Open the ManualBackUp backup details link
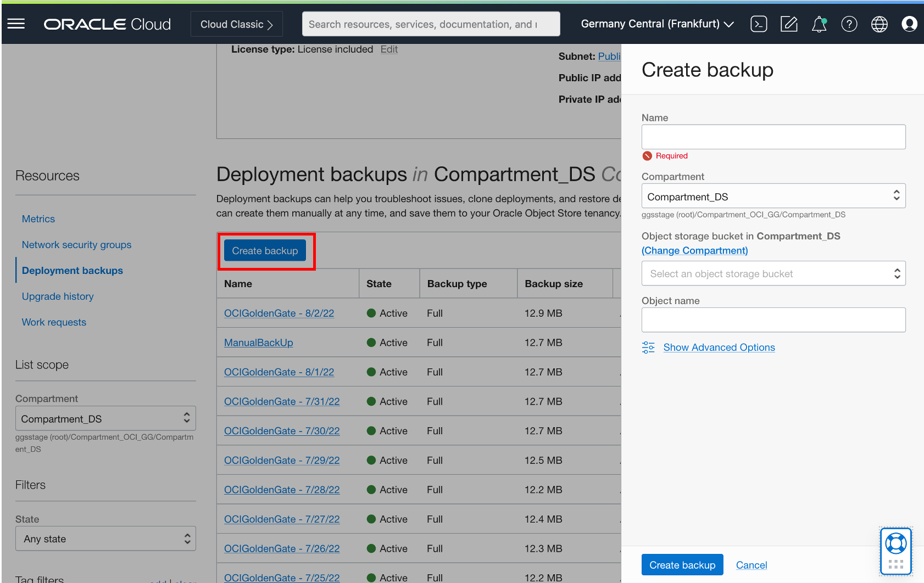The height and width of the screenshot is (583, 924). click(258, 342)
